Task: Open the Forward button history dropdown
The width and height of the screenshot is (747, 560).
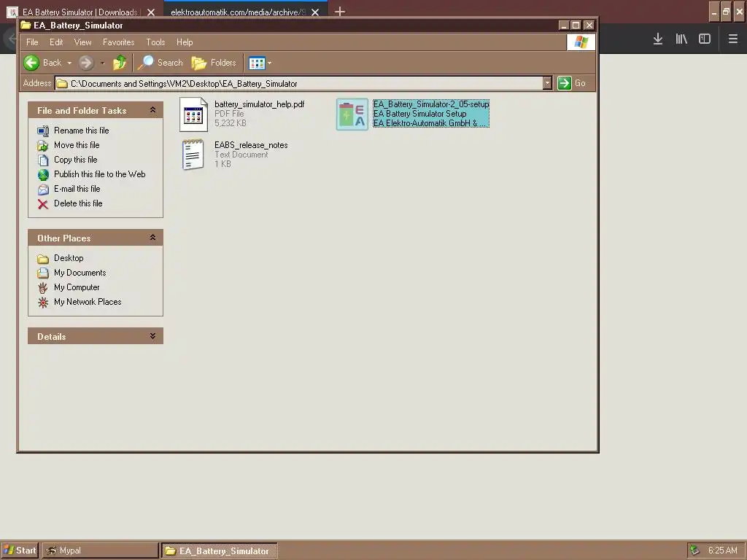Action: point(102,63)
